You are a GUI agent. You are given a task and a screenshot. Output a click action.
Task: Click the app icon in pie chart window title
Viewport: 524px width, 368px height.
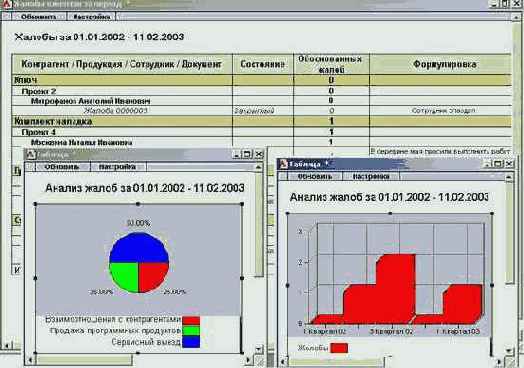pos(31,154)
